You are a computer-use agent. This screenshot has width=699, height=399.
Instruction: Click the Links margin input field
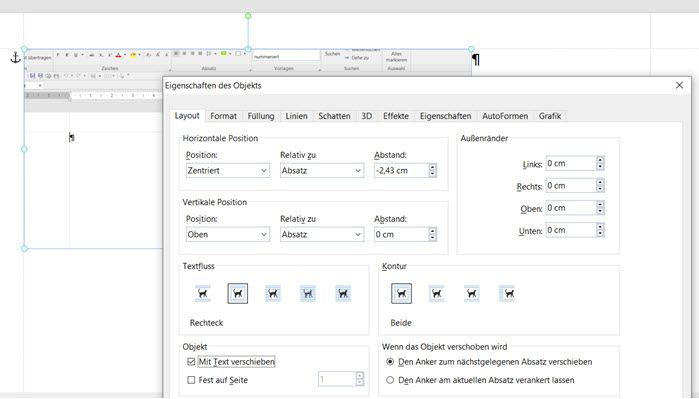pyautogui.click(x=571, y=164)
